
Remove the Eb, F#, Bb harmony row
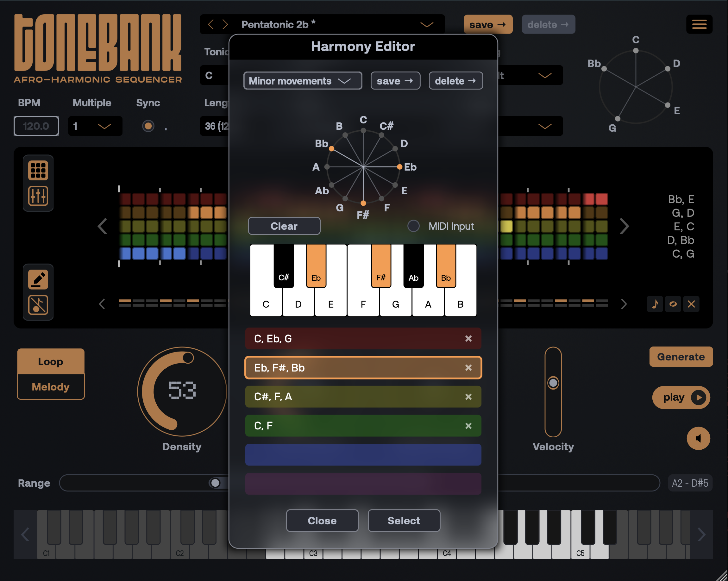tap(469, 368)
